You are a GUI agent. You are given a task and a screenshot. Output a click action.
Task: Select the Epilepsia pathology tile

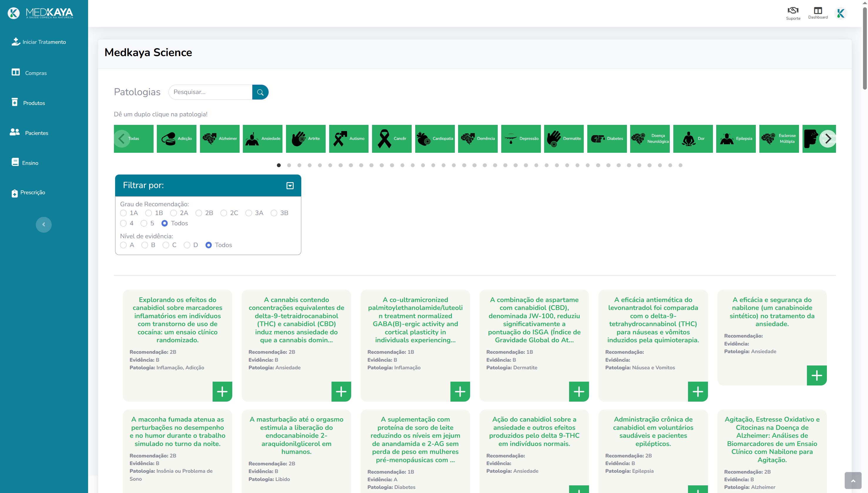736,139
